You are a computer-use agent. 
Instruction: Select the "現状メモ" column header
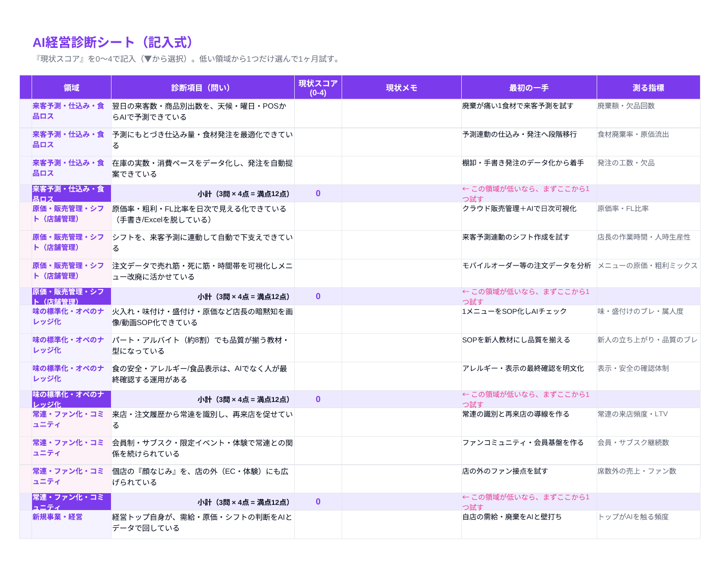coord(402,88)
